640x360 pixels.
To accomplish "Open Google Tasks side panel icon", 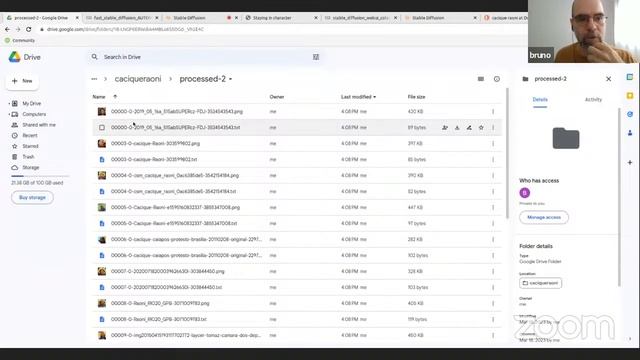I will coord(630,114).
